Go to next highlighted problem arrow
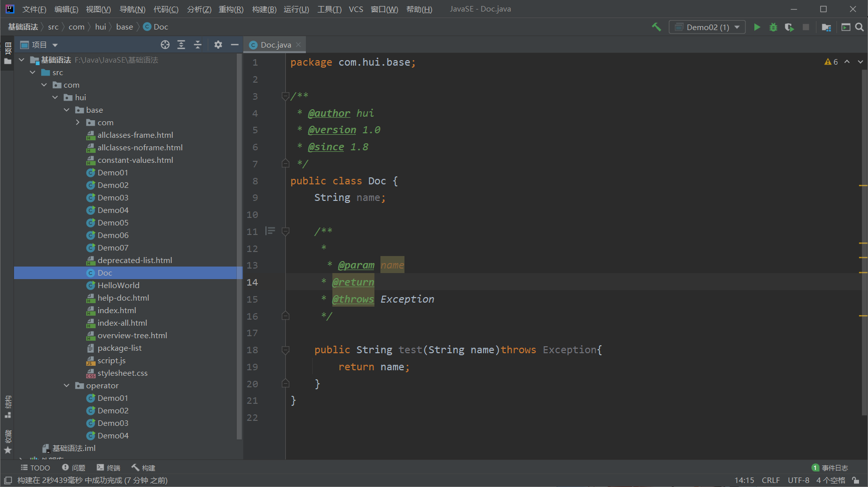 point(860,62)
